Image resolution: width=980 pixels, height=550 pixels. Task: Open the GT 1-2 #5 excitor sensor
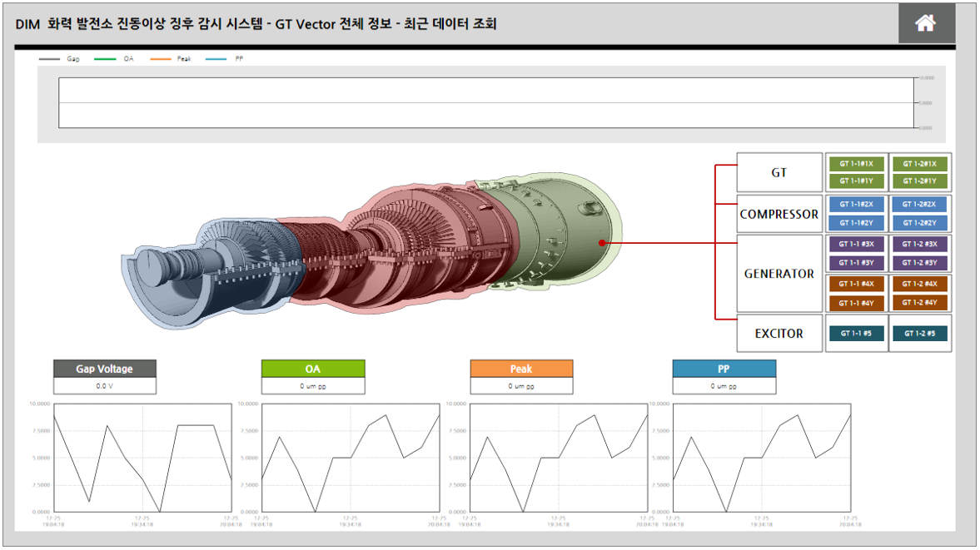[x=919, y=334]
